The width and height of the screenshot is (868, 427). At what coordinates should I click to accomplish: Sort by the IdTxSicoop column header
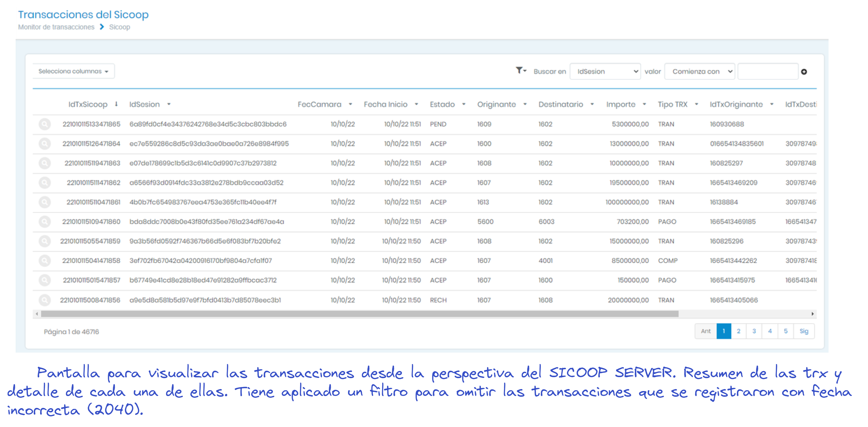(88, 104)
